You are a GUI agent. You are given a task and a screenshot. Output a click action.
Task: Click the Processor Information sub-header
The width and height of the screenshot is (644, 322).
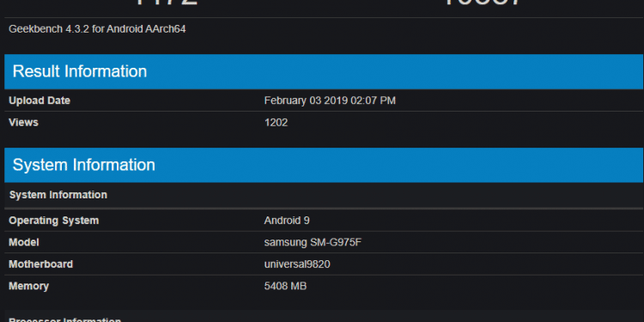(65, 319)
